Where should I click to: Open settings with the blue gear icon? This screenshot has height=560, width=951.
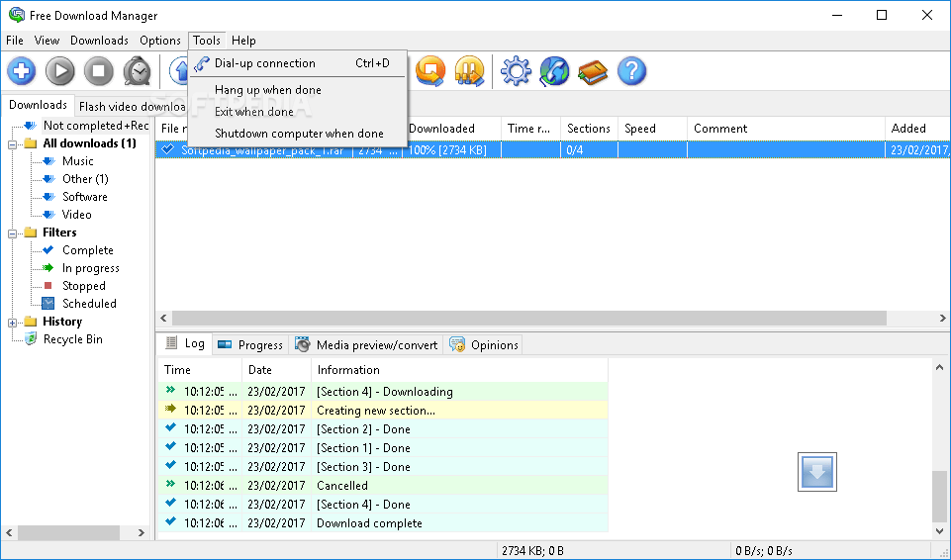pos(517,71)
